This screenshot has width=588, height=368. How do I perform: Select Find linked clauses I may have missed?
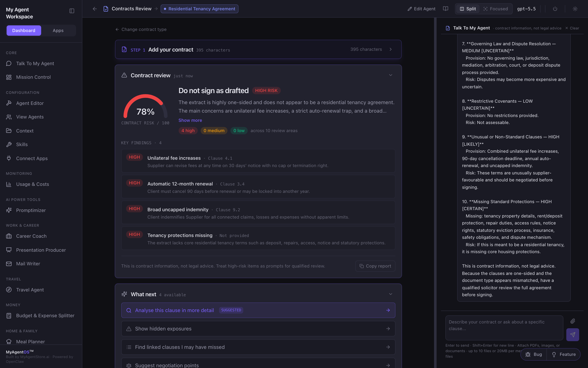[x=258, y=347]
